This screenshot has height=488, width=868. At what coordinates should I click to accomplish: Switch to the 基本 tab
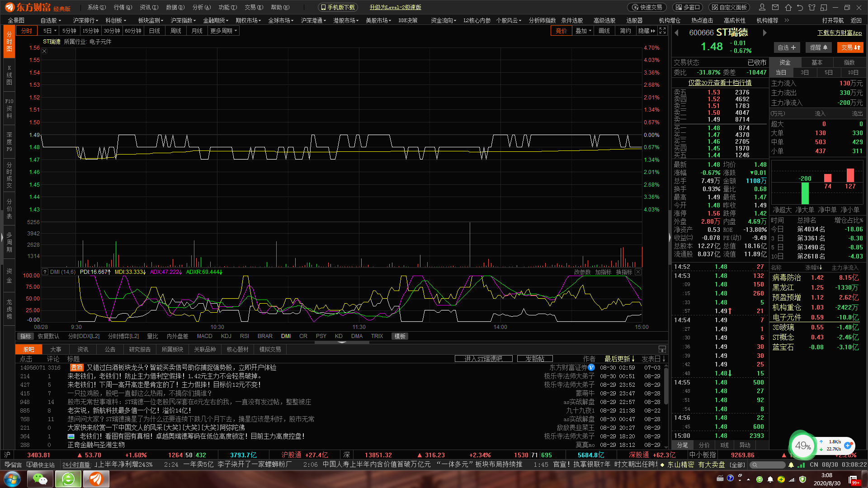817,62
